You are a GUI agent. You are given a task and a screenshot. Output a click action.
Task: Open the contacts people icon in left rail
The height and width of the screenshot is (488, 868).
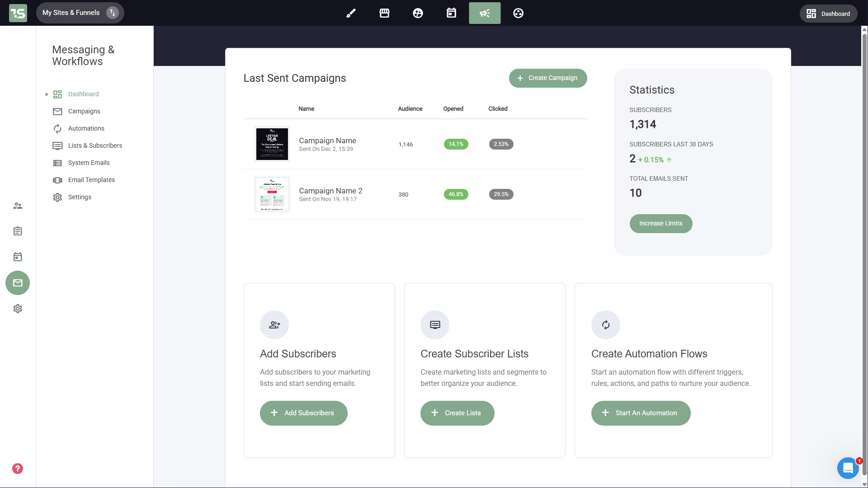click(x=18, y=206)
